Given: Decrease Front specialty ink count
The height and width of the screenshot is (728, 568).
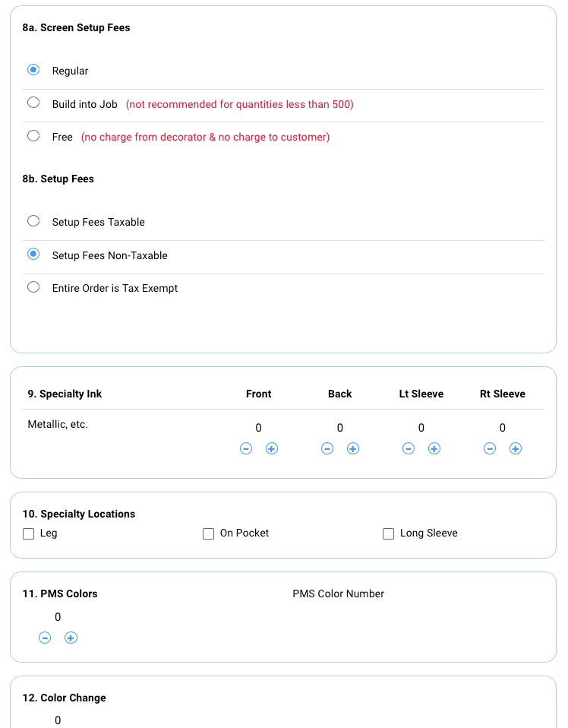Looking at the screenshot, I should point(246,448).
